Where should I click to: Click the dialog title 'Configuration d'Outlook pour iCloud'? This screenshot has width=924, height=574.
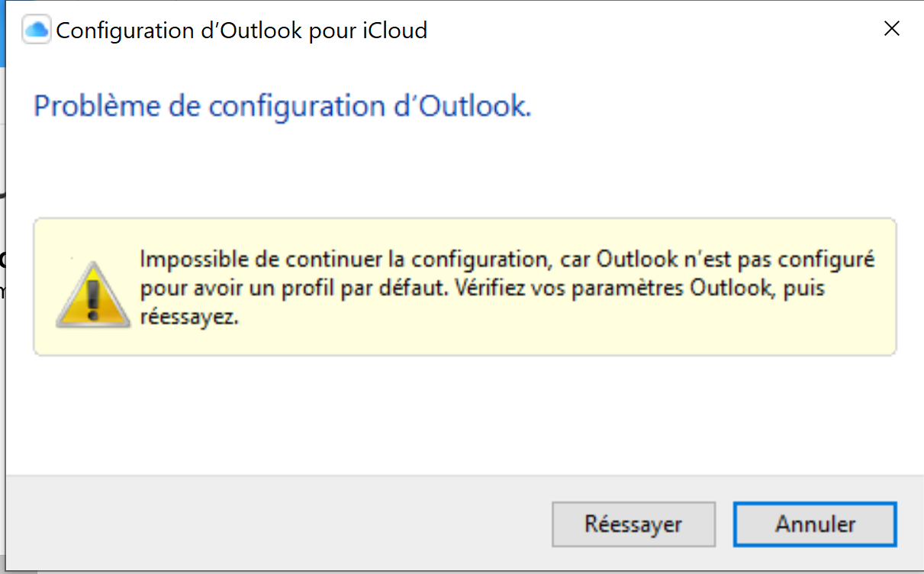(241, 31)
